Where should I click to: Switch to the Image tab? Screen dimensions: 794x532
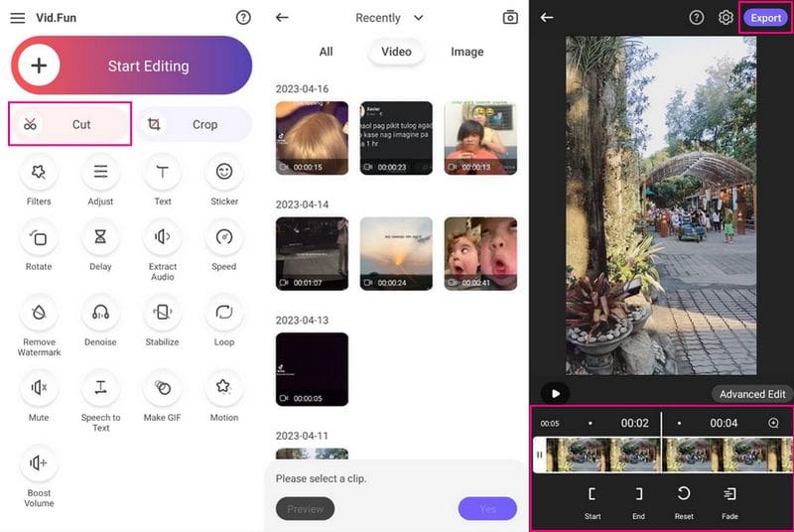tap(466, 52)
